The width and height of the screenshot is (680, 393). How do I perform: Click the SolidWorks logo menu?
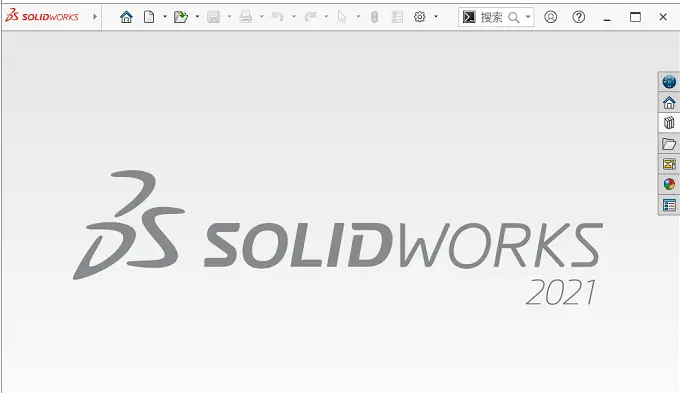coord(42,16)
